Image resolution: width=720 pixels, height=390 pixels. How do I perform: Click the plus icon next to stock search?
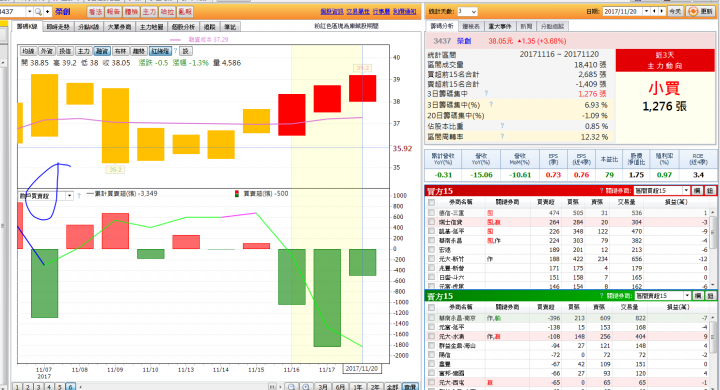pos(47,11)
